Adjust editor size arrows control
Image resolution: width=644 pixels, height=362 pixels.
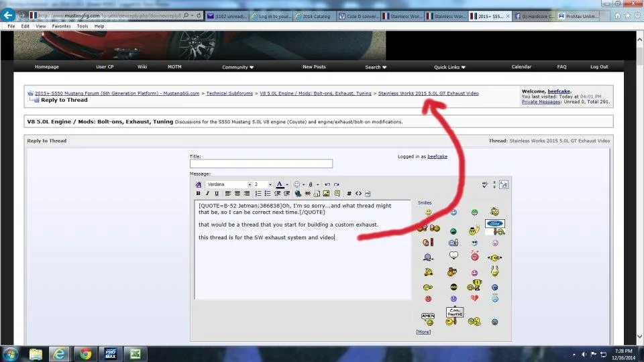tap(494, 185)
